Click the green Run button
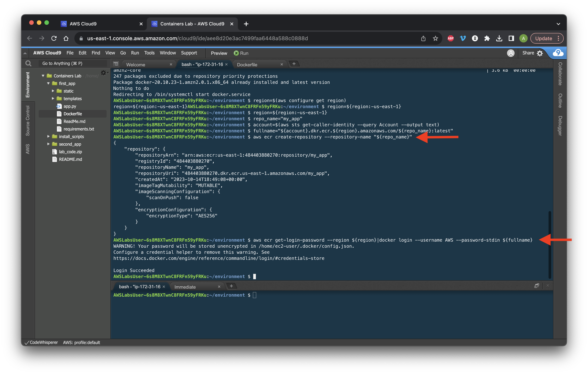The height and width of the screenshot is (374, 588). (241, 53)
